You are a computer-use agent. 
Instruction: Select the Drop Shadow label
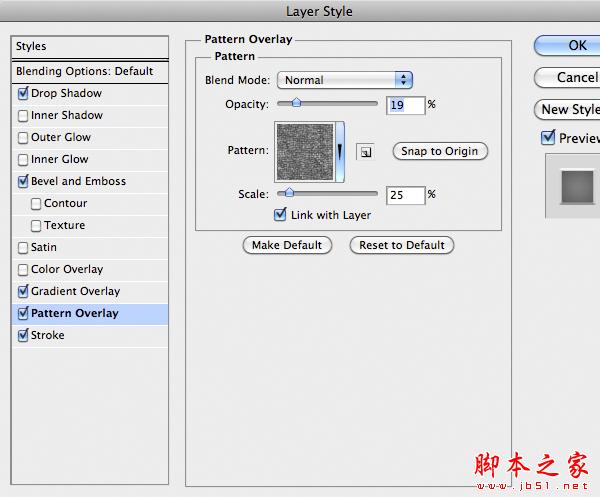pyautogui.click(x=66, y=93)
